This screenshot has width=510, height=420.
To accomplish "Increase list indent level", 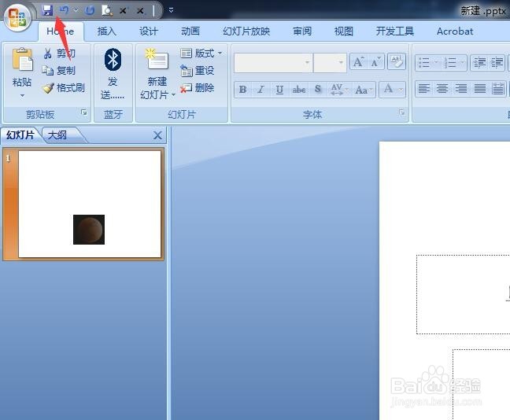I will pyautogui.click(x=497, y=62).
